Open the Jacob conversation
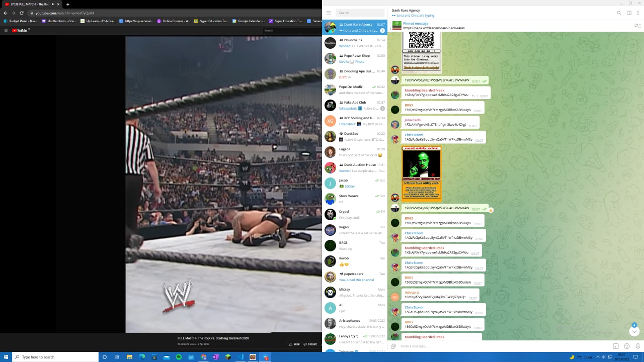This screenshot has height=362, width=644. click(x=355, y=184)
